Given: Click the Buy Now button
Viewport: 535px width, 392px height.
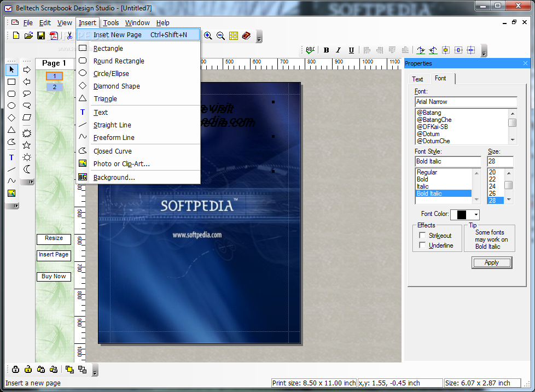Looking at the screenshot, I should pyautogui.click(x=54, y=277).
